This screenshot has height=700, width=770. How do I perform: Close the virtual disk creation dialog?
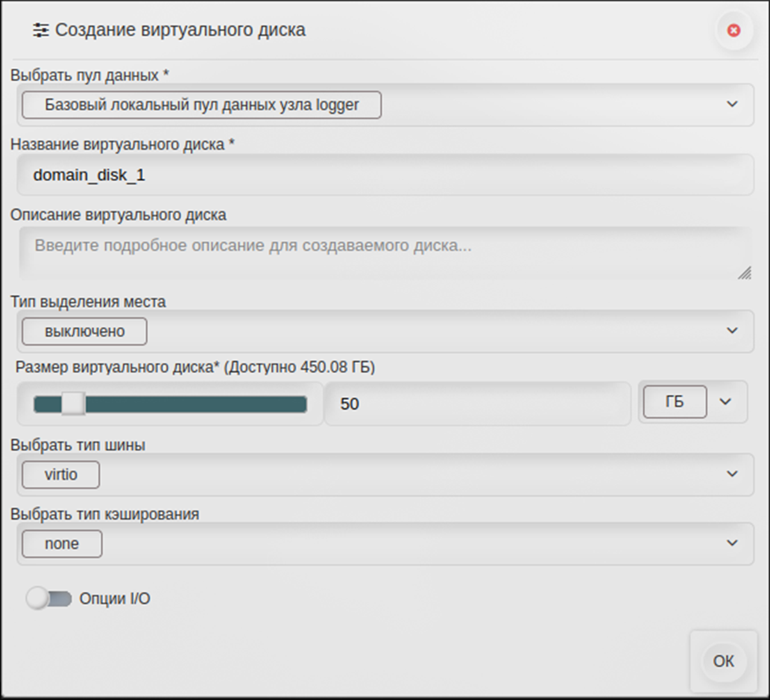(734, 30)
